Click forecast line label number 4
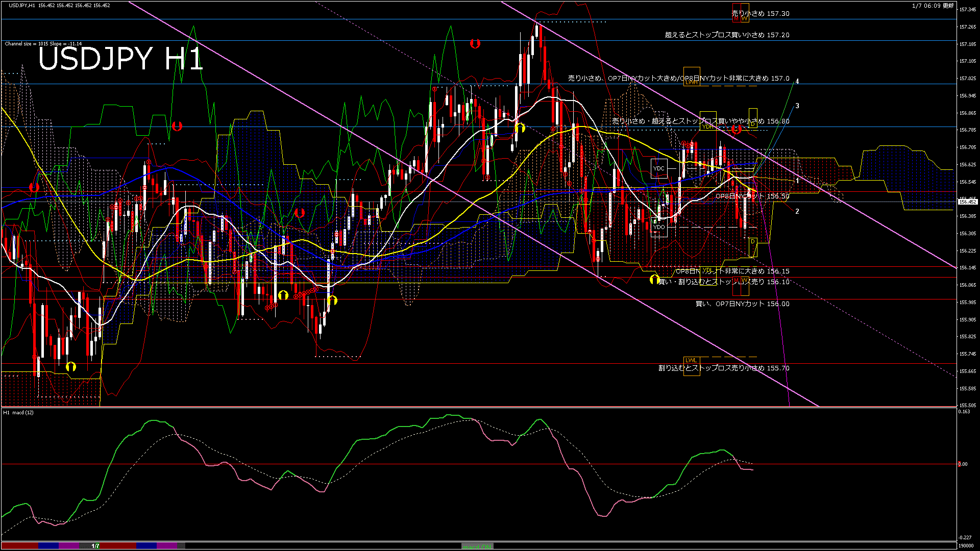The image size is (980, 551). [797, 81]
